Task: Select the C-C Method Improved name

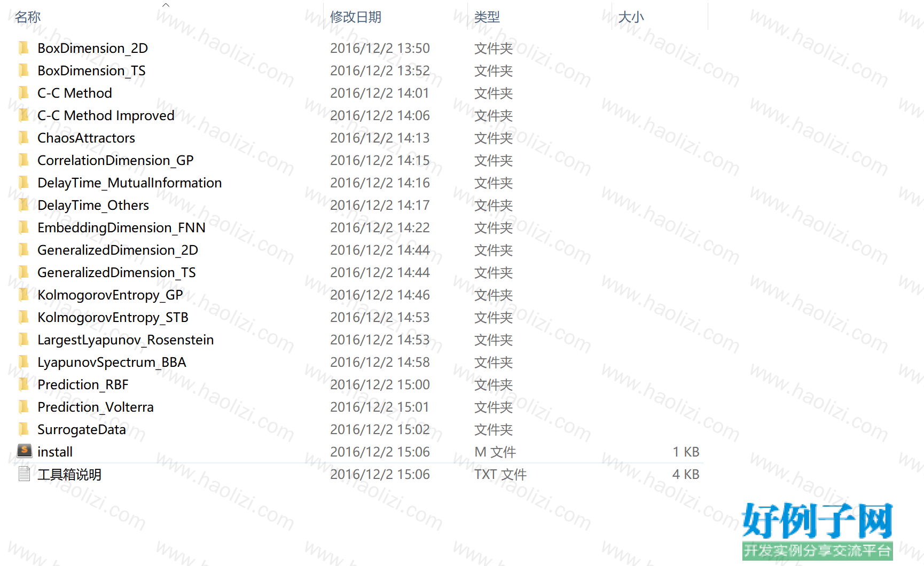Action: coord(106,116)
